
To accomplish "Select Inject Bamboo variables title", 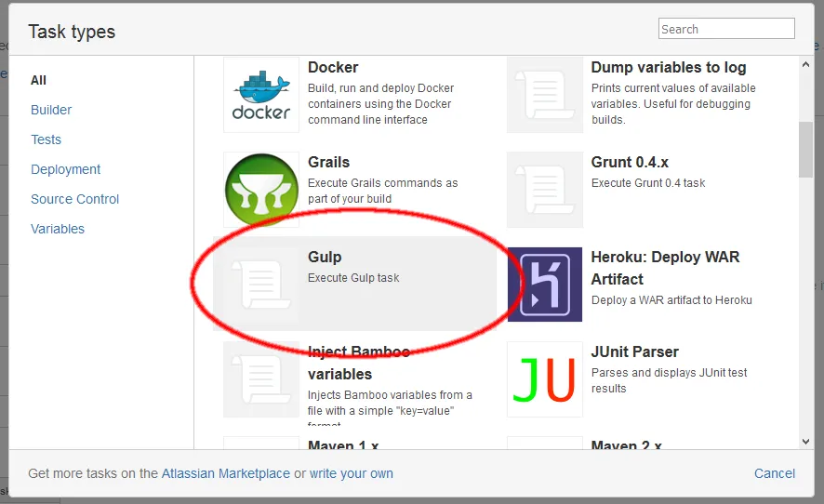I will [359, 363].
